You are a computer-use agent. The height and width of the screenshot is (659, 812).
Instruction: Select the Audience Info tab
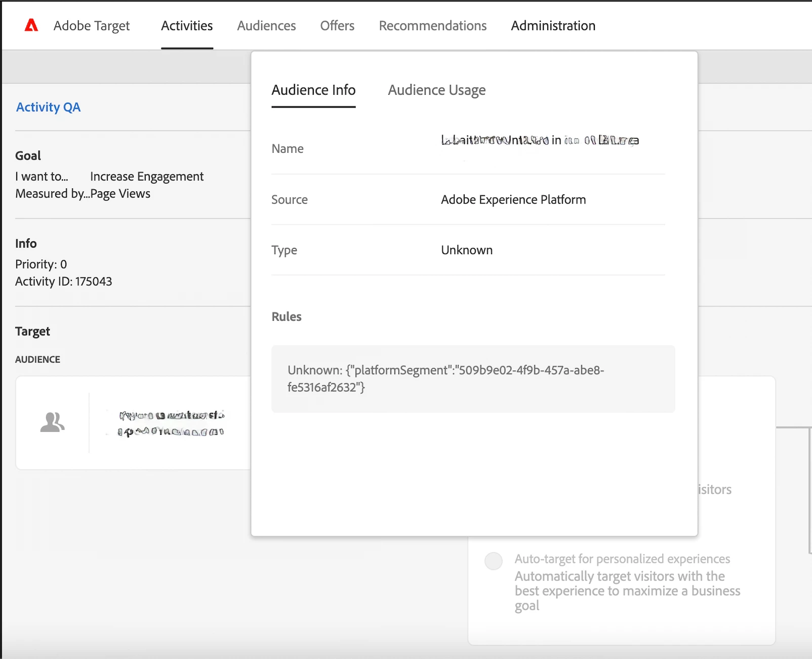click(313, 90)
